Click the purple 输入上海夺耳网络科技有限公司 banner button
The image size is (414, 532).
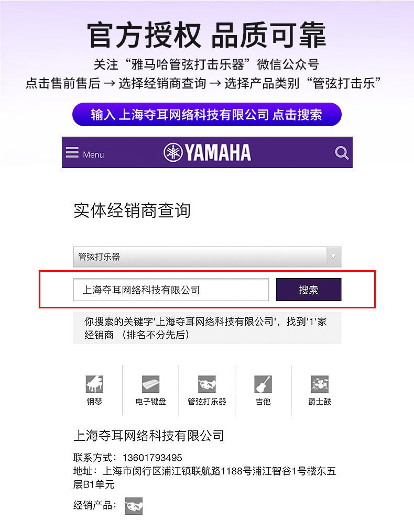207,114
